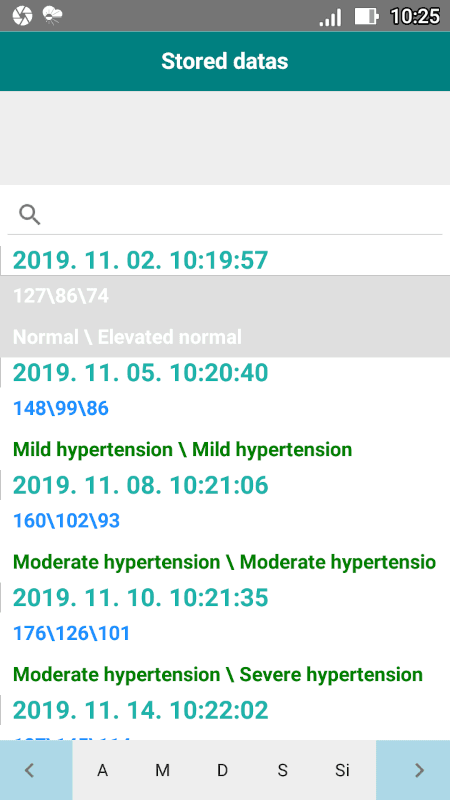This screenshot has height=800, width=450.
Task: Switch to the D tab
Action: (x=222, y=770)
